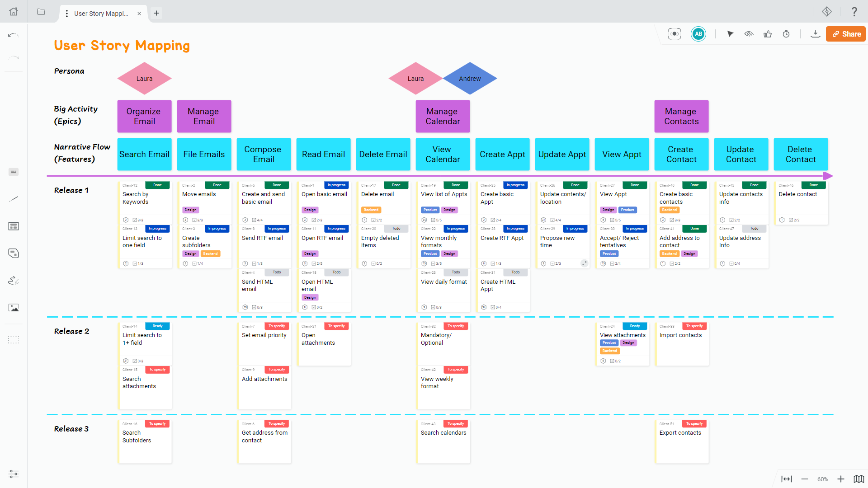Image resolution: width=868 pixels, height=488 pixels.
Task: Open the minimap panel
Action: (x=858, y=479)
